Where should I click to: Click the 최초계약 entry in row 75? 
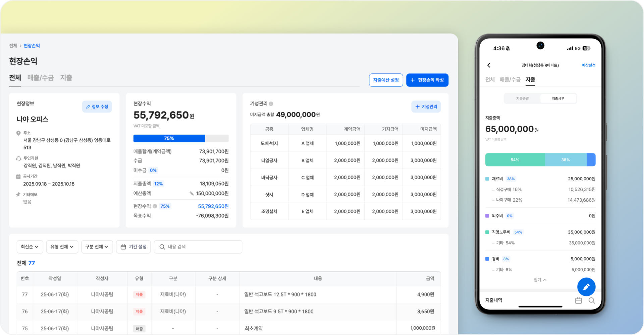tap(254, 329)
